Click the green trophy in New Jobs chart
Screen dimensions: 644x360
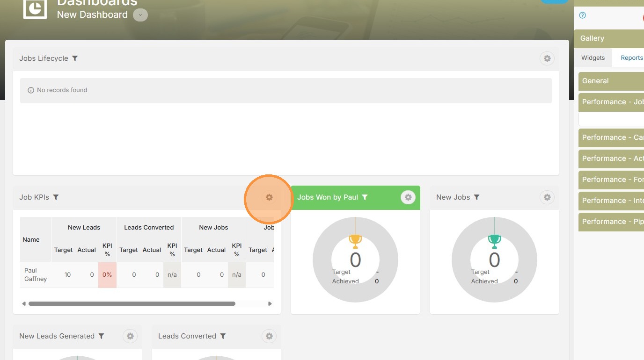(494, 241)
